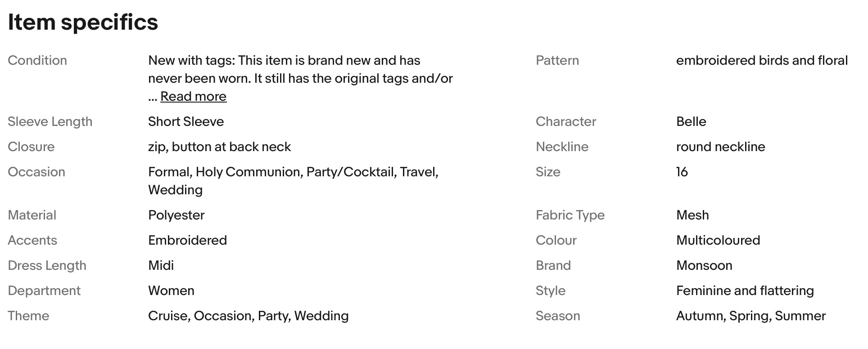Click the Feminine and flattering style value
This screenshot has height=349, width=868.
click(745, 291)
